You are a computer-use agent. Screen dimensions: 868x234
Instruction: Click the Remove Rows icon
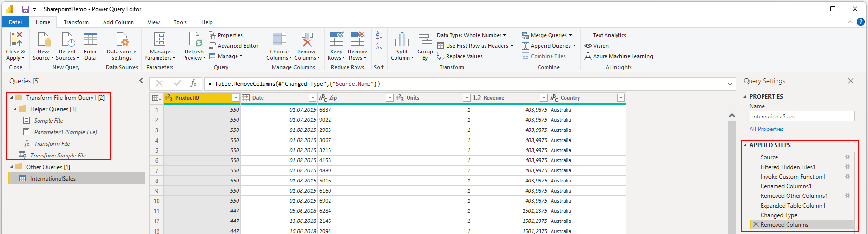(x=357, y=39)
